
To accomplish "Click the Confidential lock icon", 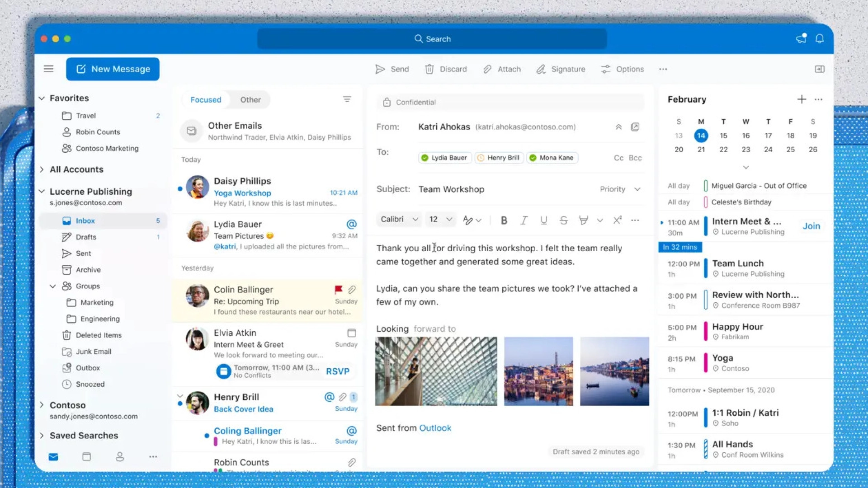I will tap(387, 102).
